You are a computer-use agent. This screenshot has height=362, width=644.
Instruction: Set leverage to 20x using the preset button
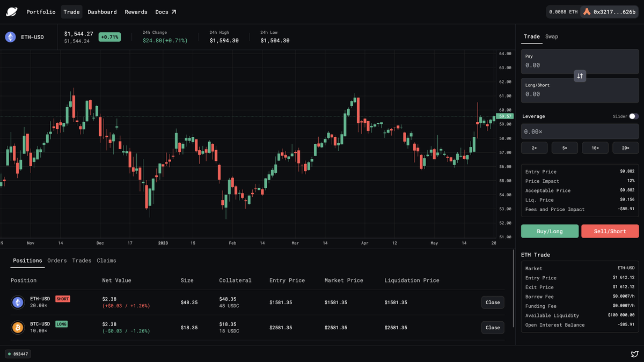[626, 147]
